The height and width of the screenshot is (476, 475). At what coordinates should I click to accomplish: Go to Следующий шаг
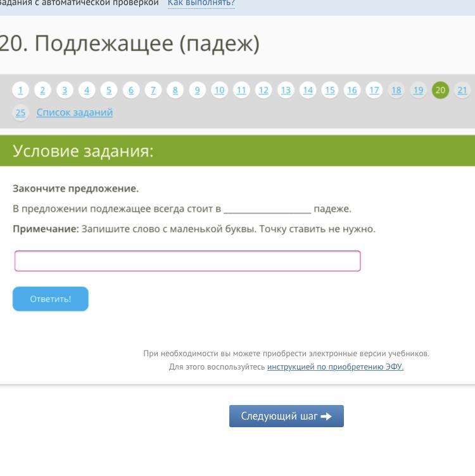click(286, 416)
